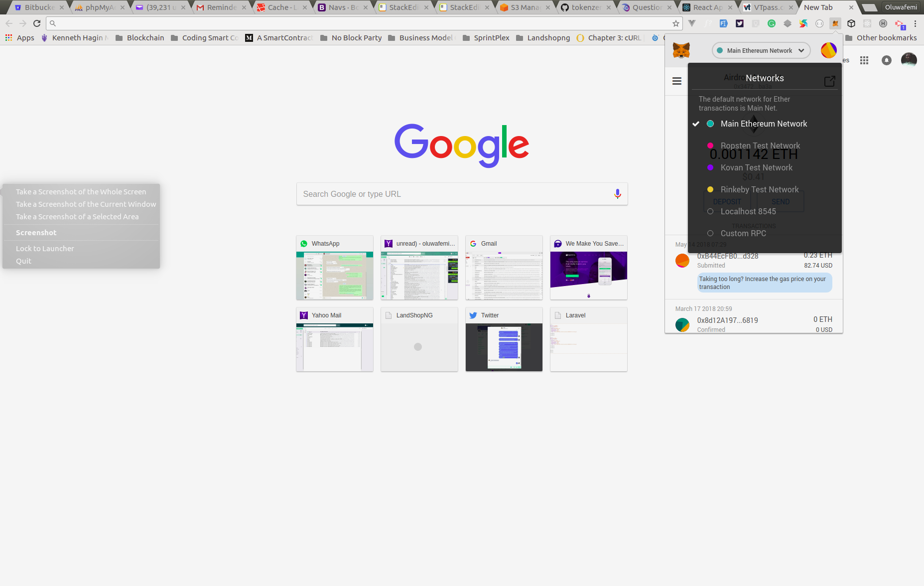The height and width of the screenshot is (586, 924).
Task: Switch to the tokenzer GitHub tab
Action: point(586,7)
